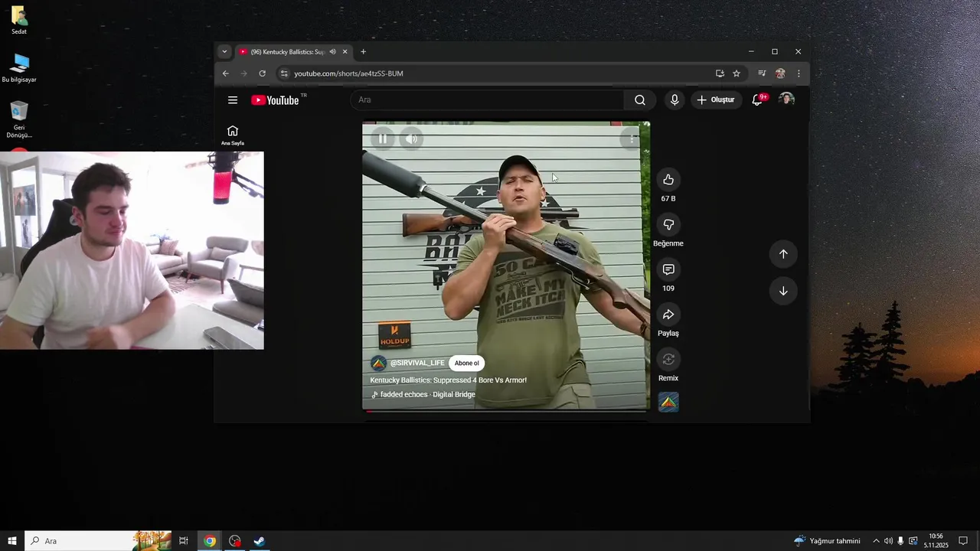Like the short with thumbs up

(x=668, y=179)
